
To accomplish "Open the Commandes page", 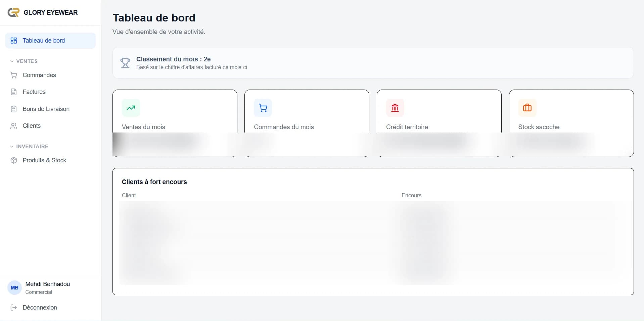I will 50,75.
